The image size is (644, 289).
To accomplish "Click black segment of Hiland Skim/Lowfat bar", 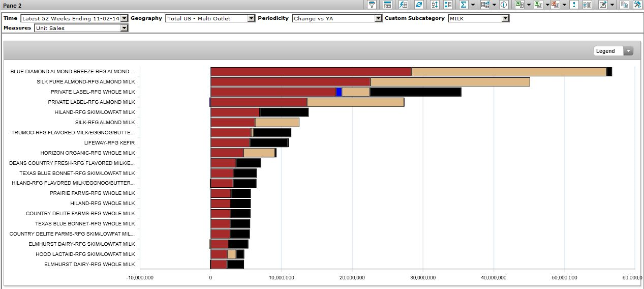I will 284,112.
